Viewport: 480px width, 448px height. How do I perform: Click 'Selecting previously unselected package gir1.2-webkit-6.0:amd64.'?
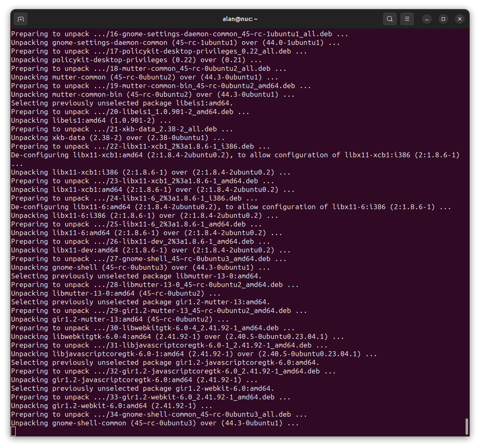click(x=143, y=389)
